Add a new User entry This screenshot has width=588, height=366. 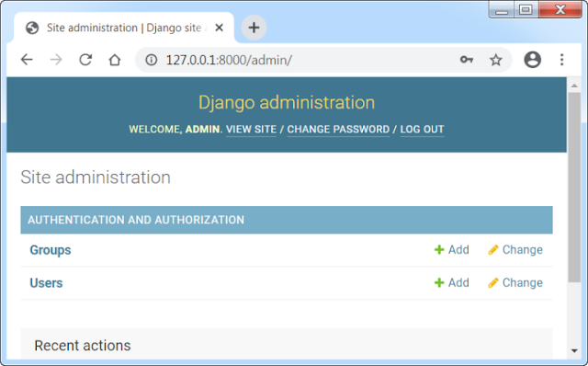coord(451,282)
